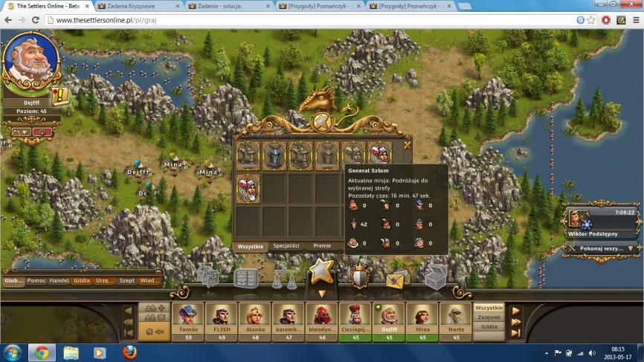Image resolution: width=644 pixels, height=362 pixels.
Task: Select the Handel chat channel
Action: pos(58,281)
